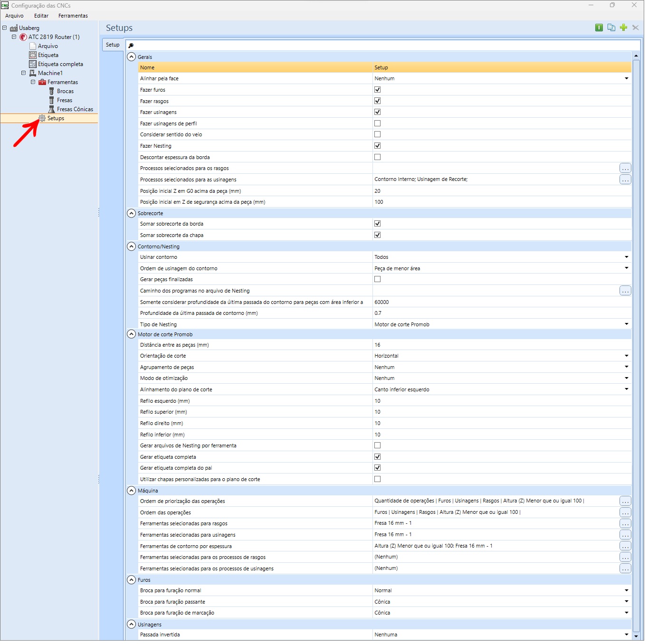Click the green rename setup icon

click(x=599, y=28)
